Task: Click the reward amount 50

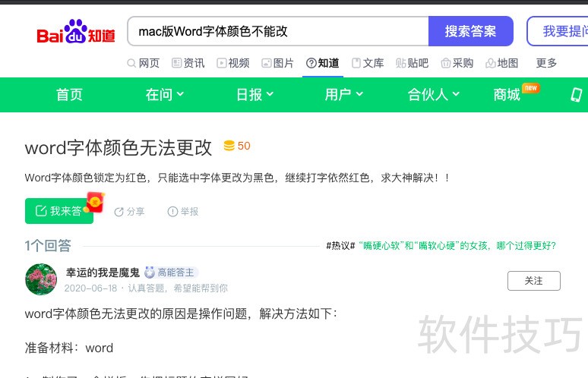Action: tap(244, 146)
